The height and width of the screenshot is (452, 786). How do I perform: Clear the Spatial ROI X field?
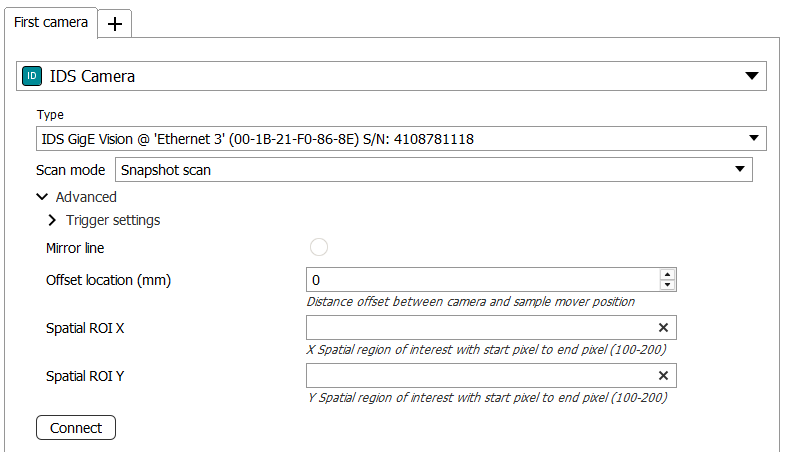click(x=663, y=328)
